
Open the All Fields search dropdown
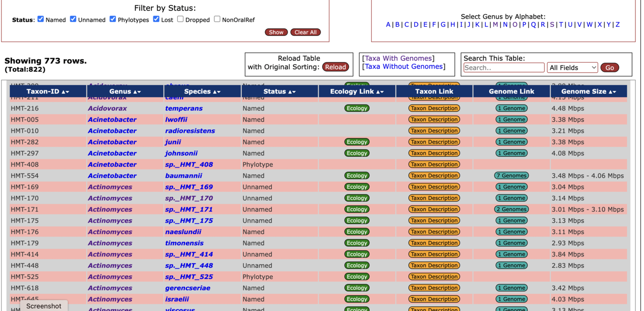click(572, 68)
